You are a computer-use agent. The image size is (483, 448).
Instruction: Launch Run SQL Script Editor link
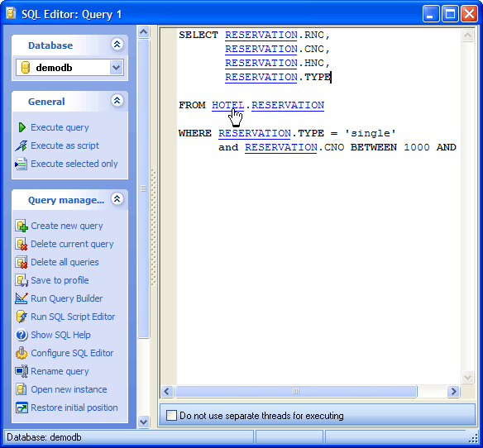(x=73, y=317)
